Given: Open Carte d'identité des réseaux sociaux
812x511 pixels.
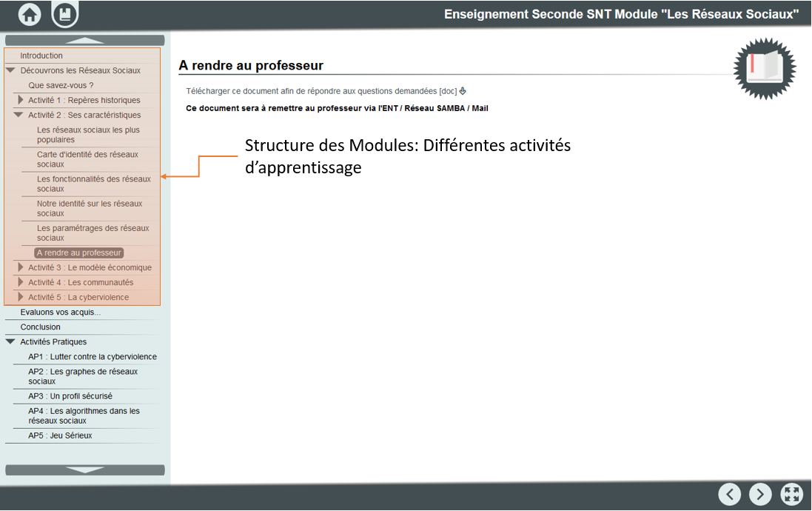Looking at the screenshot, I should (x=87, y=159).
